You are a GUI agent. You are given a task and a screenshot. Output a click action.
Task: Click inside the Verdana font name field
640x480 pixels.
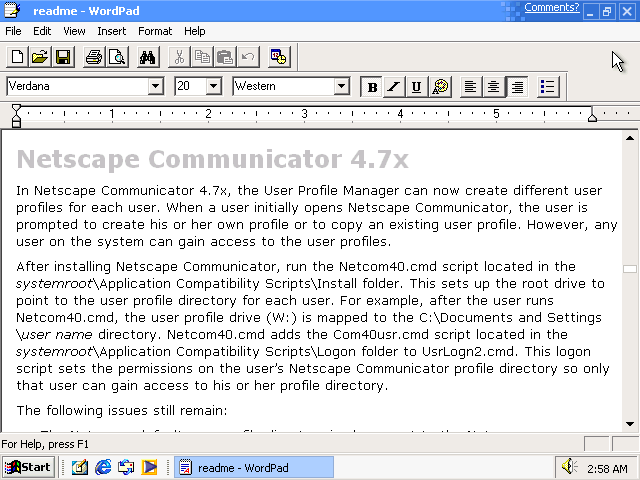tap(78, 86)
